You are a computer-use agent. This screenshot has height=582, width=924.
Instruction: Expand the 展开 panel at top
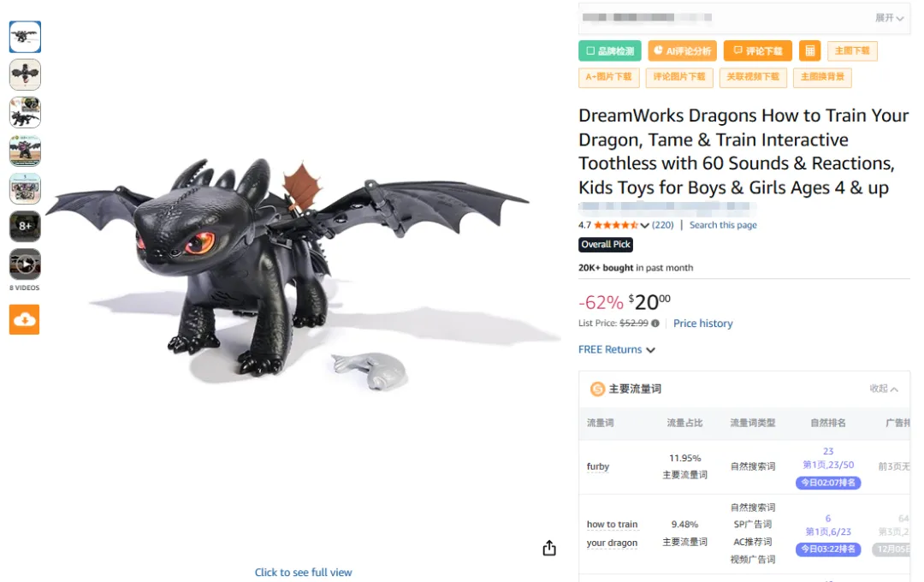pyautogui.click(x=889, y=18)
